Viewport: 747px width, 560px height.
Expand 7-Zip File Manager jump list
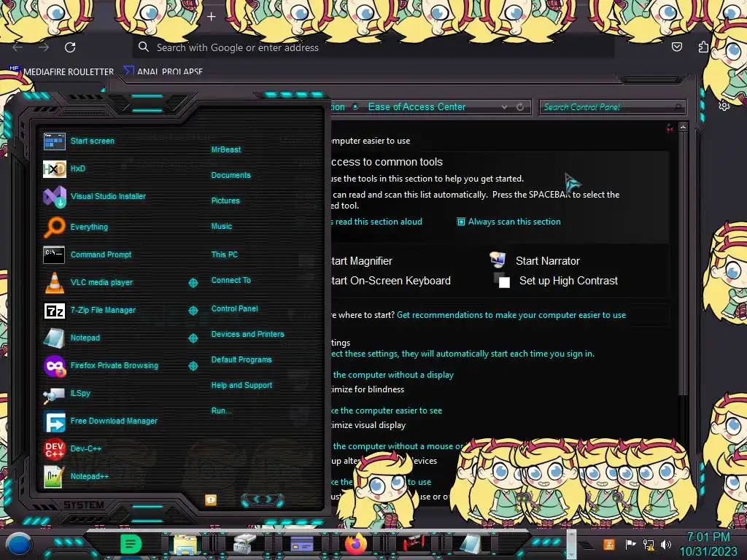[193, 311]
